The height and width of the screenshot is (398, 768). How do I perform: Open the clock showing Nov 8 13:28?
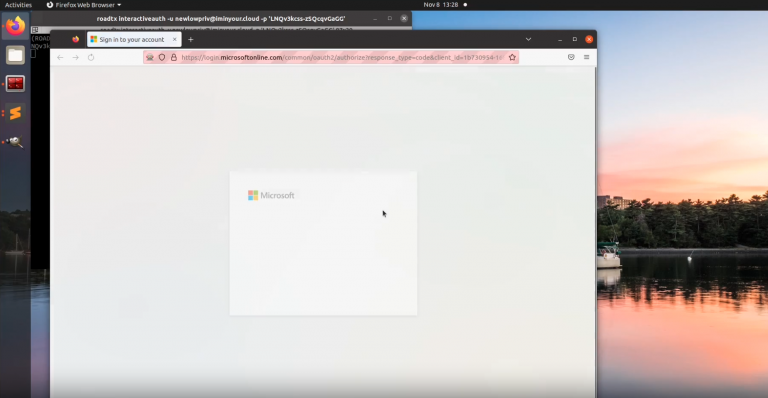pyautogui.click(x=441, y=5)
